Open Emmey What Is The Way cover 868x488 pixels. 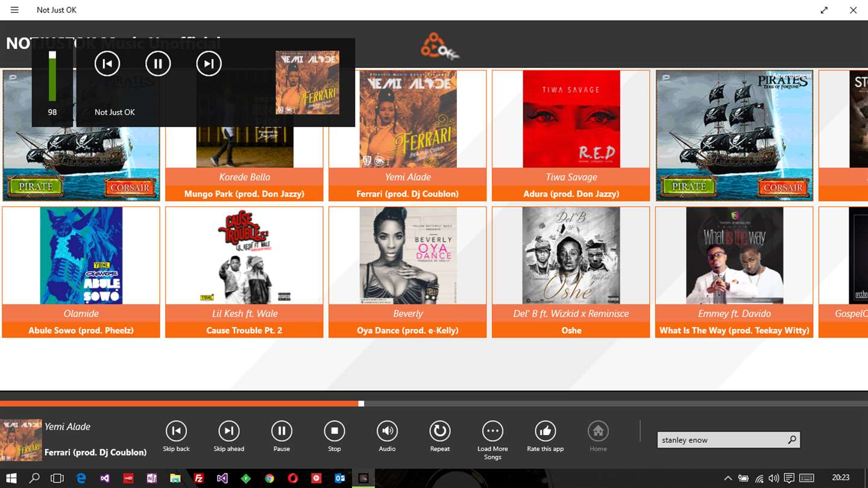735,255
